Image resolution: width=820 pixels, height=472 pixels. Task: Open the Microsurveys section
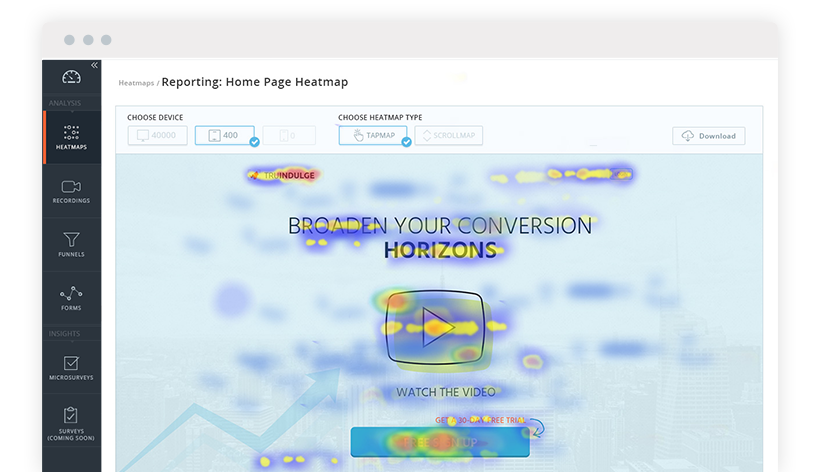pos(72,367)
